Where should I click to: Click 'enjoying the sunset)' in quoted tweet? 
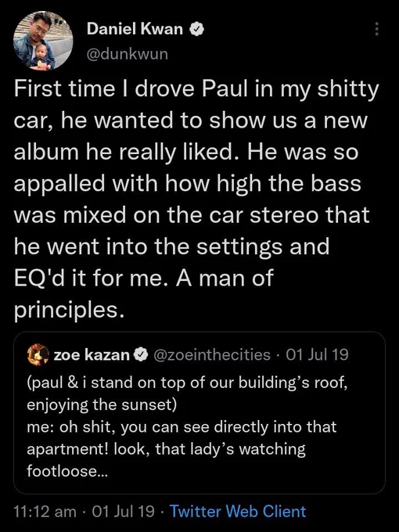tap(102, 404)
